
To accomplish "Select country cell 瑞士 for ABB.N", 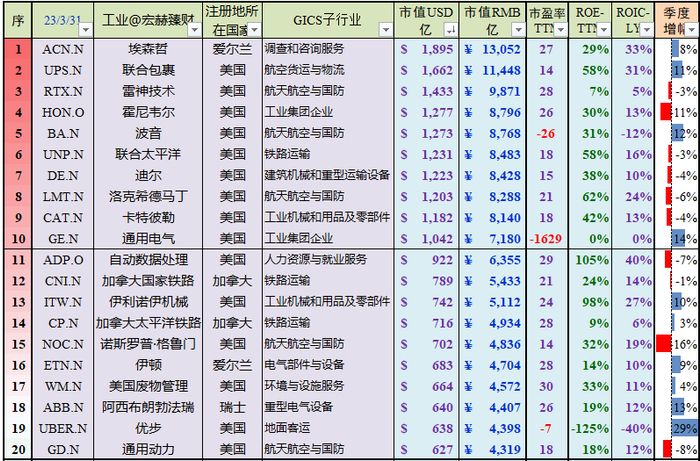I will [232, 407].
